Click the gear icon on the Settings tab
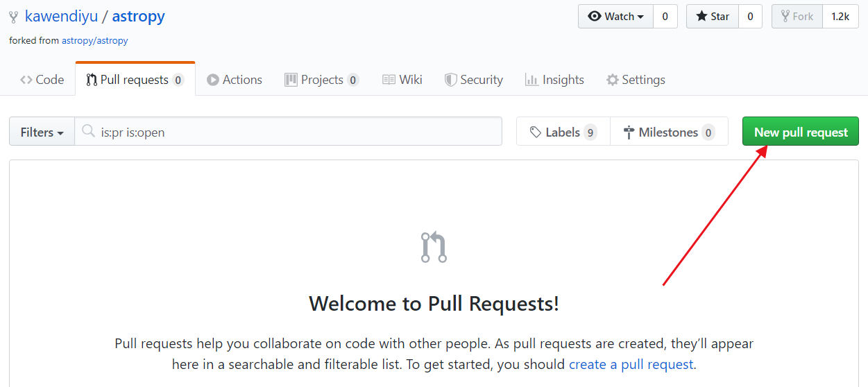Image resolution: width=868 pixels, height=387 pixels. tap(613, 80)
